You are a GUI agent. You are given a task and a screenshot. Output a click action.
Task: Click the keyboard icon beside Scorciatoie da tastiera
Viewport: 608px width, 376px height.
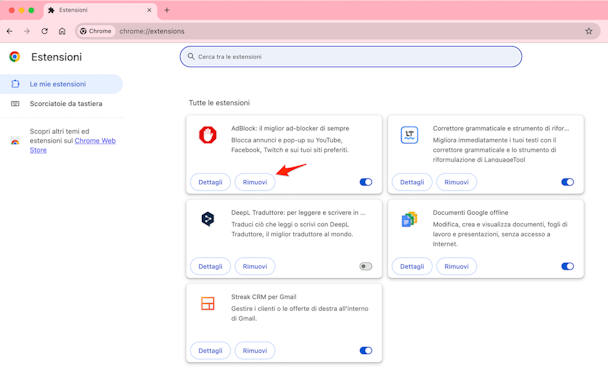click(15, 103)
